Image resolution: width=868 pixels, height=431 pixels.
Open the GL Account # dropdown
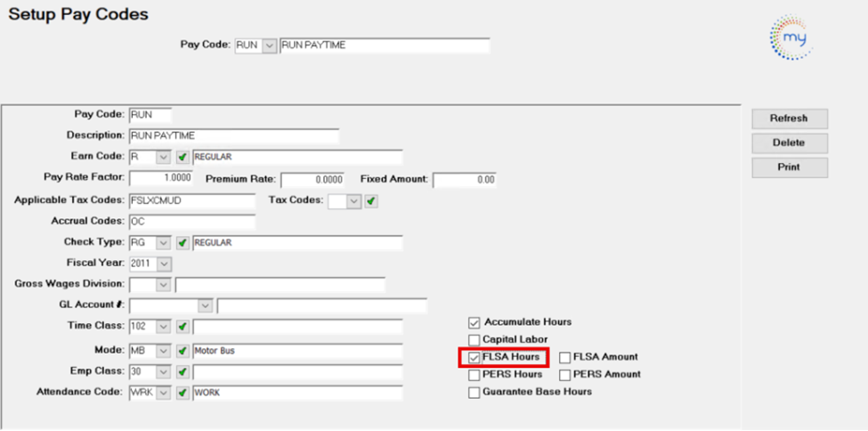(206, 306)
